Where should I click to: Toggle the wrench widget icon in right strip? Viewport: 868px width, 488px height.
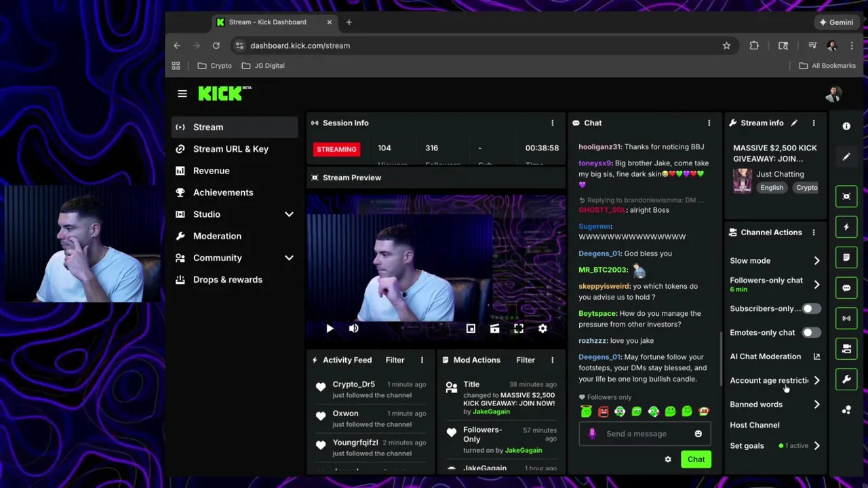point(846,380)
